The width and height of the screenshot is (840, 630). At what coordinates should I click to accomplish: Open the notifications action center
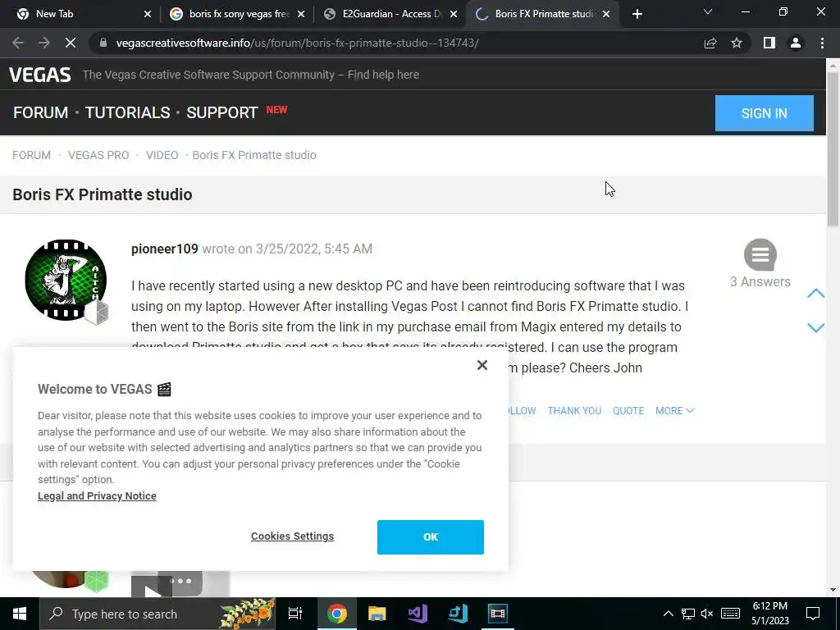click(813, 614)
